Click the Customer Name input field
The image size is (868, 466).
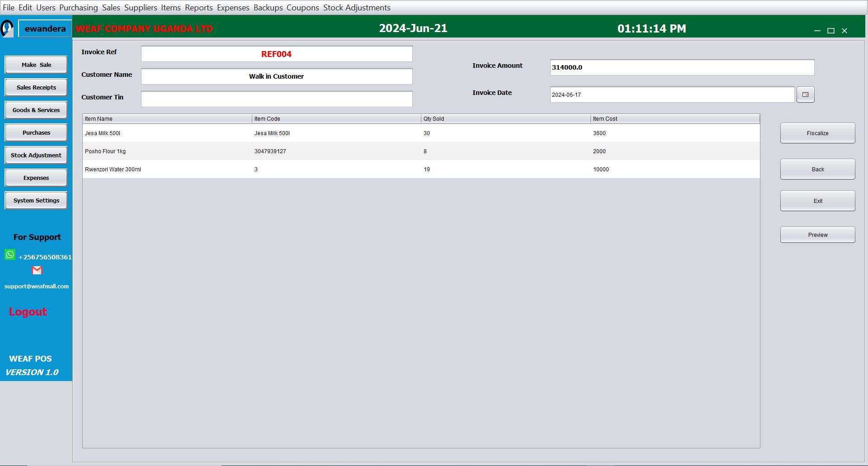[277, 76]
